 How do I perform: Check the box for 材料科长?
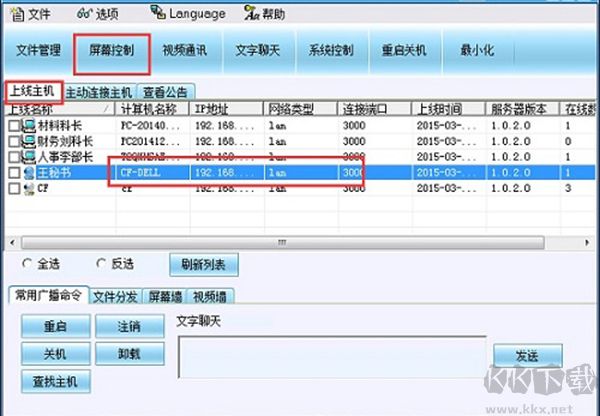click(x=14, y=126)
